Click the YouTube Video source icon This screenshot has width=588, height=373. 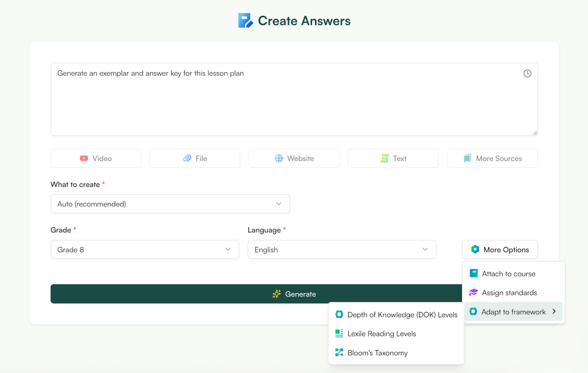point(84,158)
